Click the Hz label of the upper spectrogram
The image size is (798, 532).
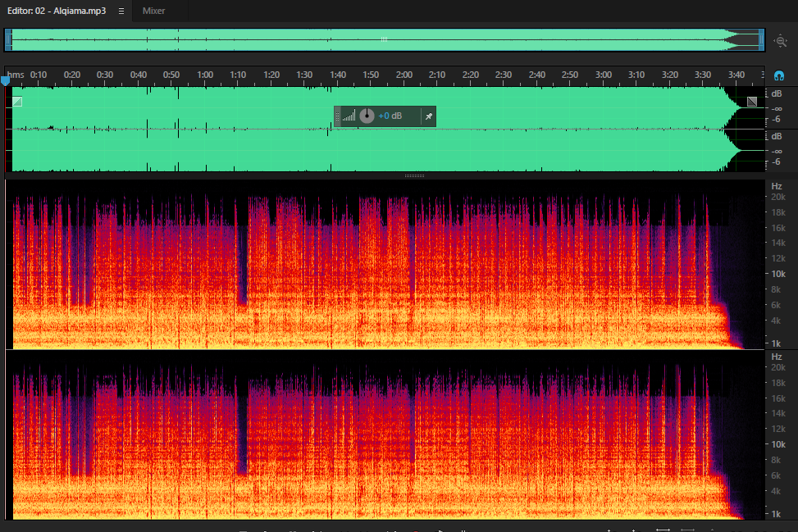point(777,187)
